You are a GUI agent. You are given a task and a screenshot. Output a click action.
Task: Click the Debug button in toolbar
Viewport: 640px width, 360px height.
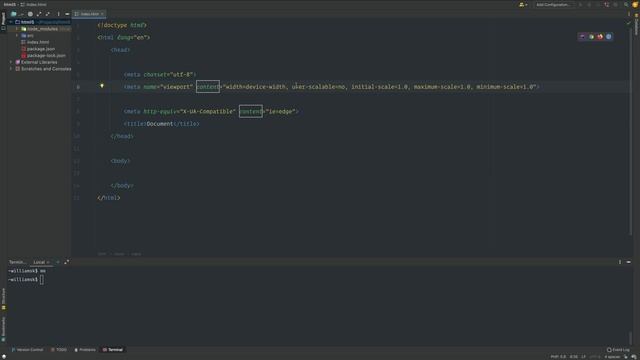(589, 4)
